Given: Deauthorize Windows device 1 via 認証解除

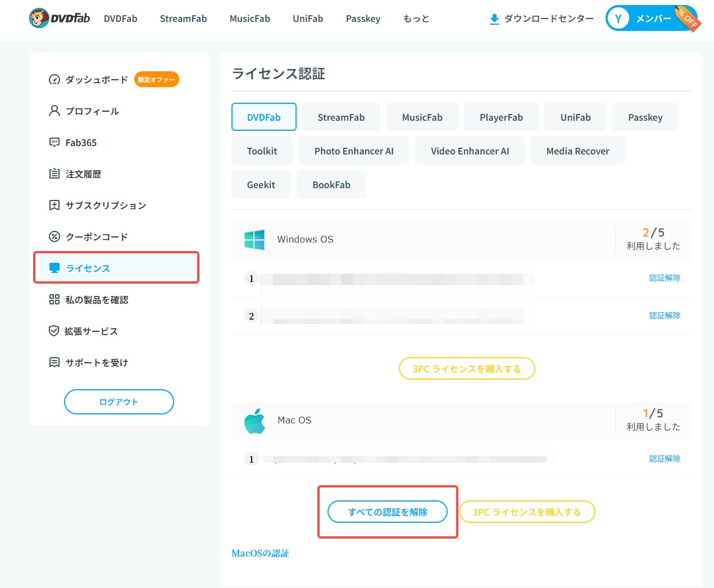Looking at the screenshot, I should (665, 278).
